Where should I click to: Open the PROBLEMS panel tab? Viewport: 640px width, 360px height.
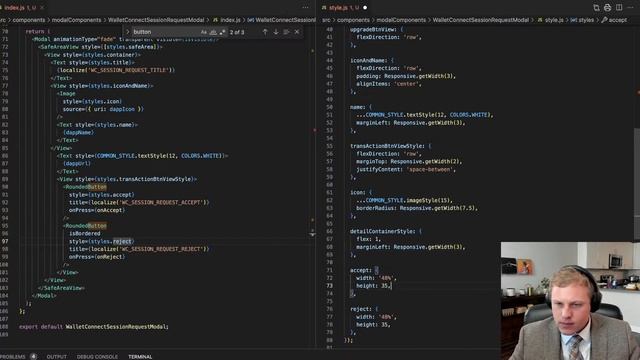[x=13, y=356]
